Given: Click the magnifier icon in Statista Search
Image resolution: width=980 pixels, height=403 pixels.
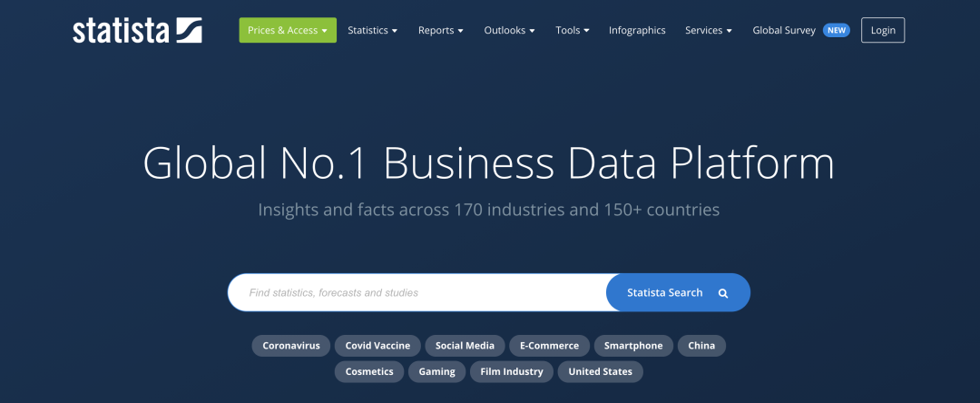Looking at the screenshot, I should point(723,293).
